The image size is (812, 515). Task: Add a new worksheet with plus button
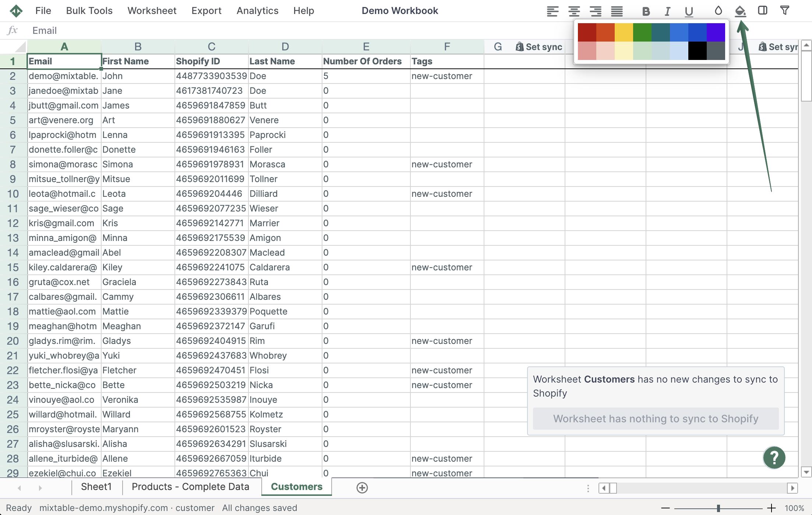pos(362,487)
